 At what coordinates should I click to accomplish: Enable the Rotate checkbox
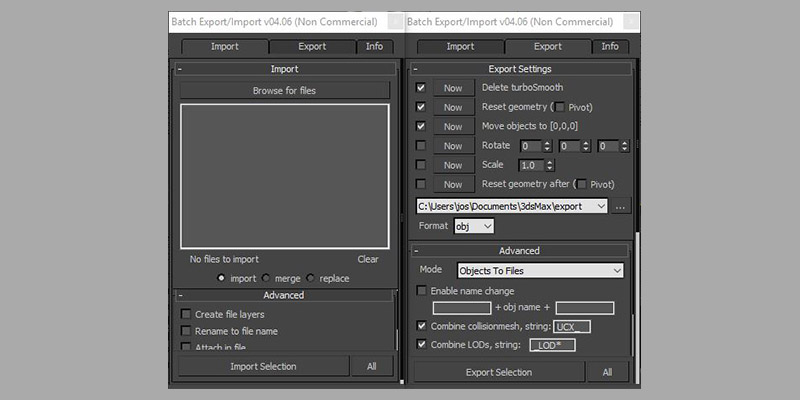(x=420, y=145)
